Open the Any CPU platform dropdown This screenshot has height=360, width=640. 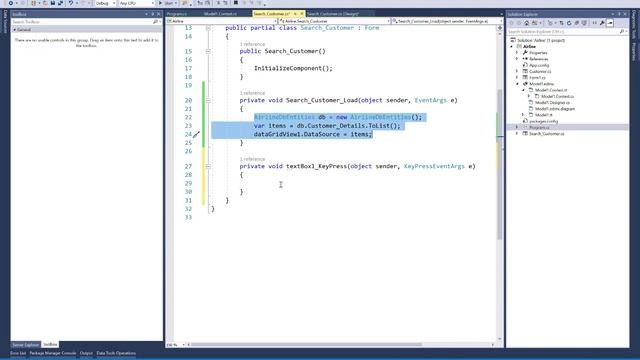pyautogui.click(x=136, y=3)
